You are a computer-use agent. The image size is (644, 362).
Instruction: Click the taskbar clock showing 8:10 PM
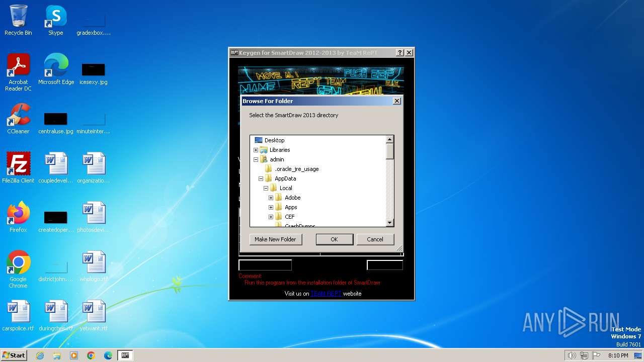(618, 355)
